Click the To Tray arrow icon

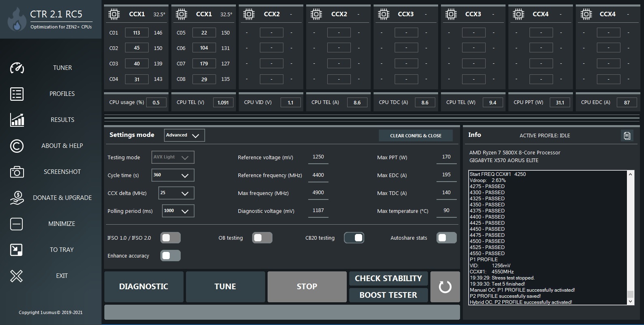coord(17,250)
